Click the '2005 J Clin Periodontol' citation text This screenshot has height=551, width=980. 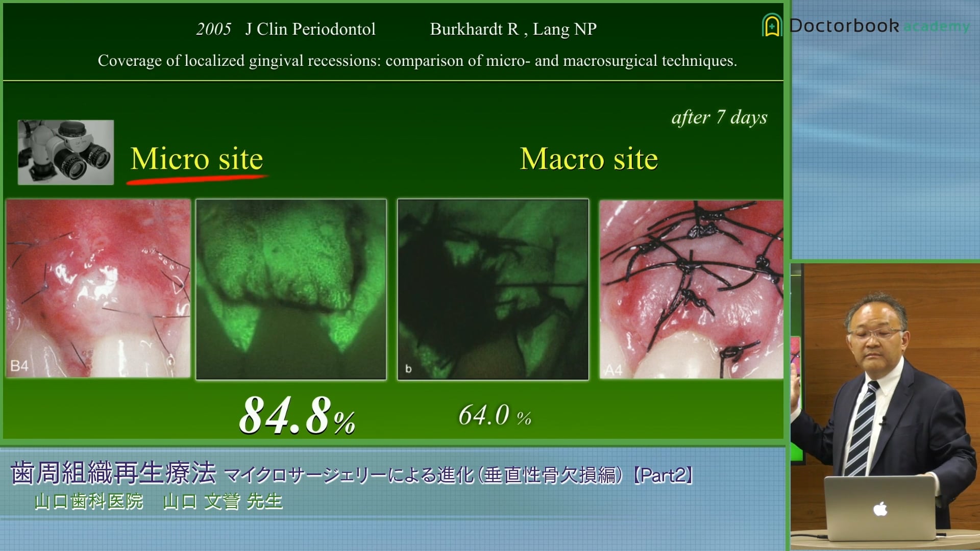tap(286, 29)
